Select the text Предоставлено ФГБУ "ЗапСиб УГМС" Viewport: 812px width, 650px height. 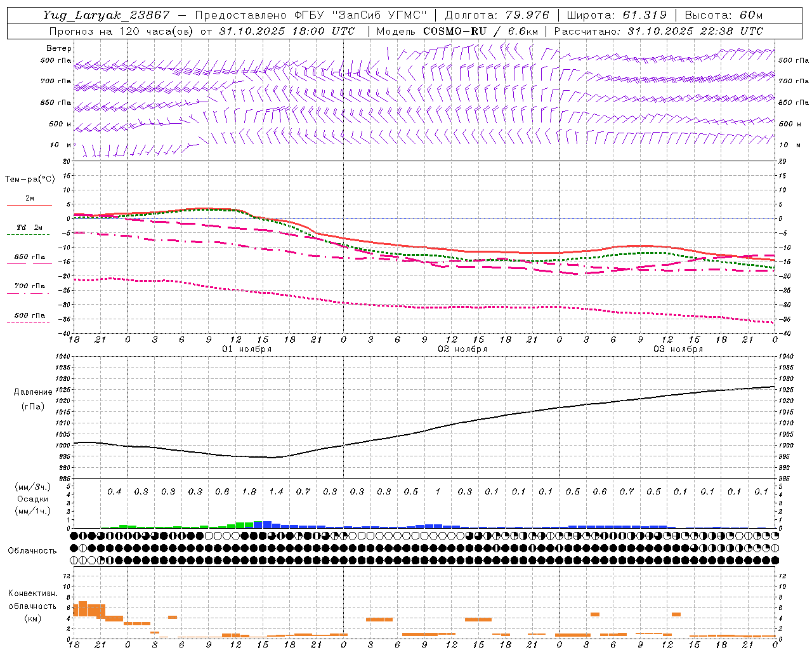(x=311, y=15)
